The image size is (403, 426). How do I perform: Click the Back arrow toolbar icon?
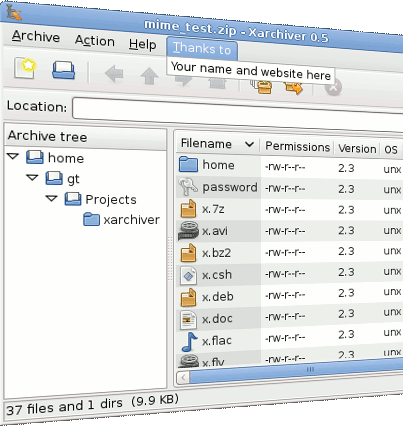point(114,74)
